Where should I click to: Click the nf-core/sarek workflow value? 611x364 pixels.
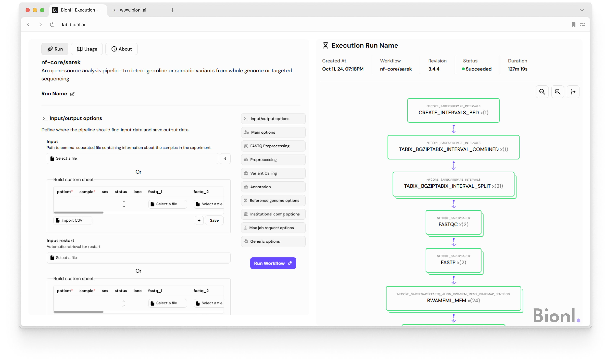tap(396, 69)
